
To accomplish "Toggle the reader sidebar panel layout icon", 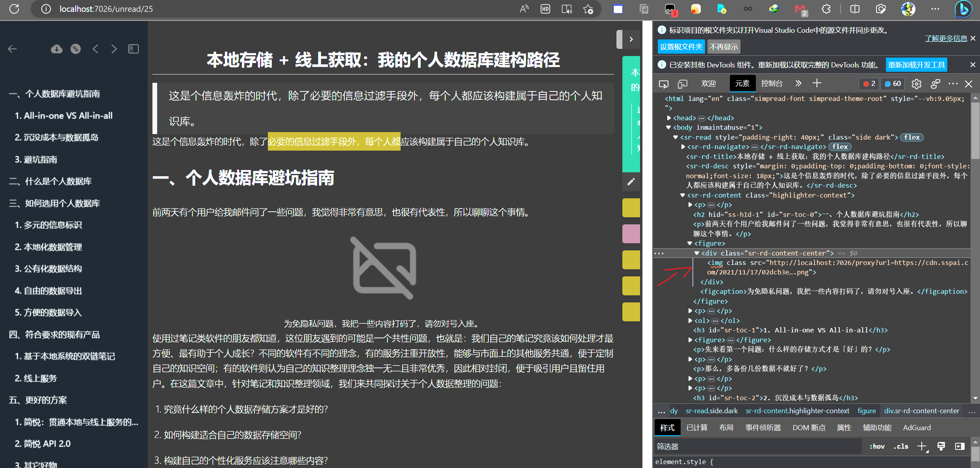I will point(134,49).
